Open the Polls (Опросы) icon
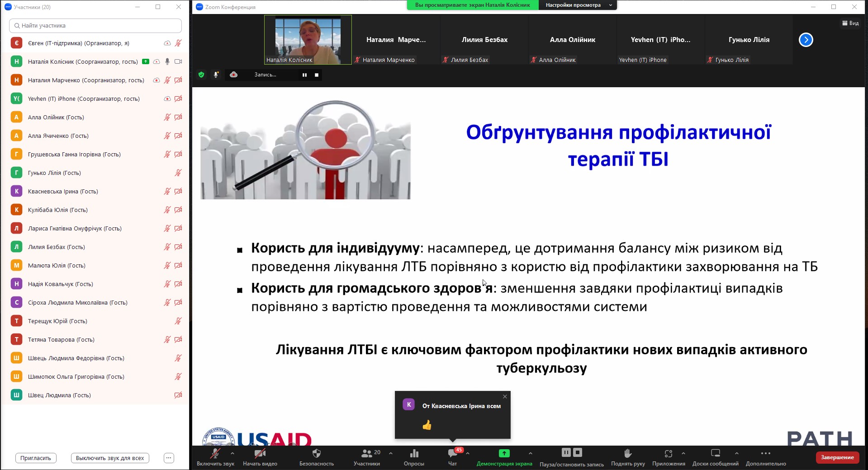Viewport: 868px width, 470px height. tap(413, 453)
